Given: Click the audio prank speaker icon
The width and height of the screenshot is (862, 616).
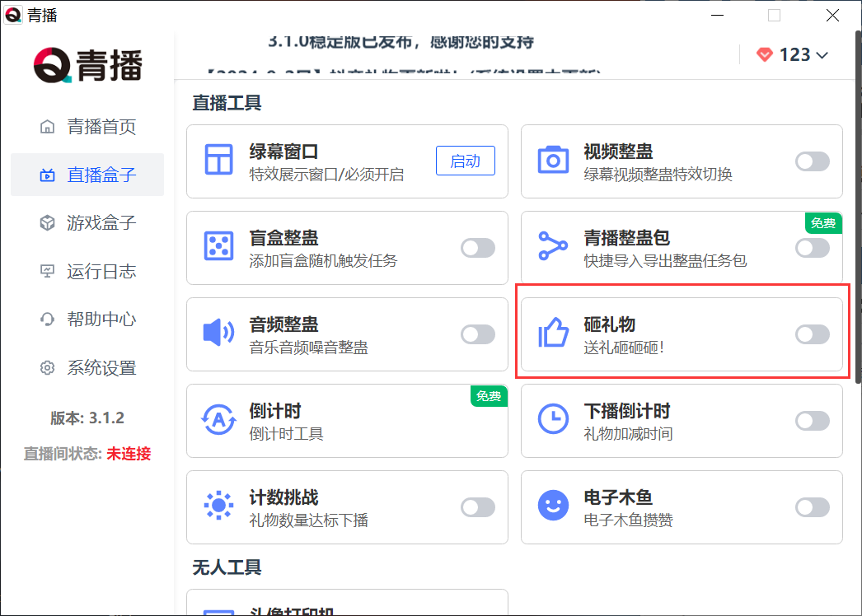Looking at the screenshot, I should click(x=218, y=334).
